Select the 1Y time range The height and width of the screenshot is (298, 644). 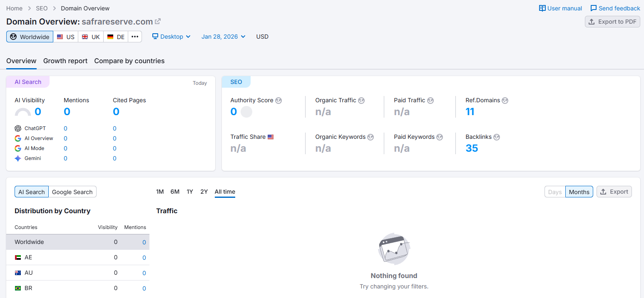coord(190,192)
